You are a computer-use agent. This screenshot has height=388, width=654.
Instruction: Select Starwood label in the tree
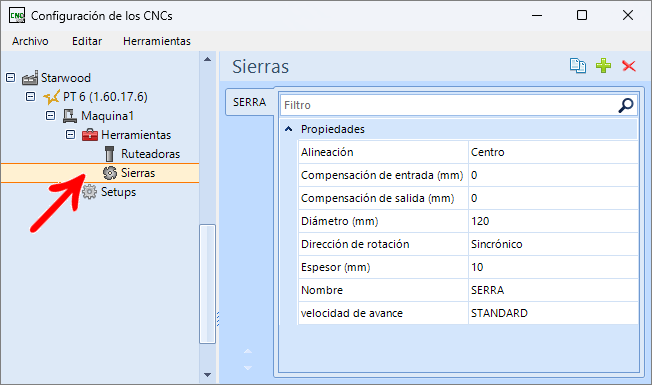tap(65, 78)
